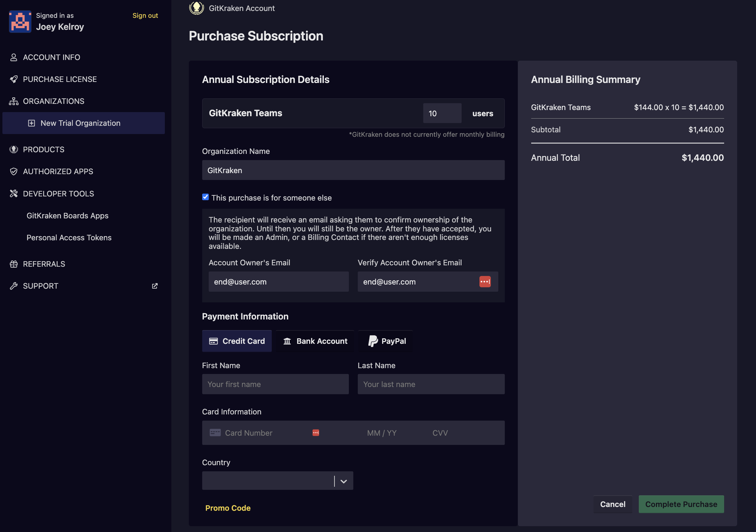756x532 pixels.
Task: Click the Sign out link
Action: click(x=145, y=15)
